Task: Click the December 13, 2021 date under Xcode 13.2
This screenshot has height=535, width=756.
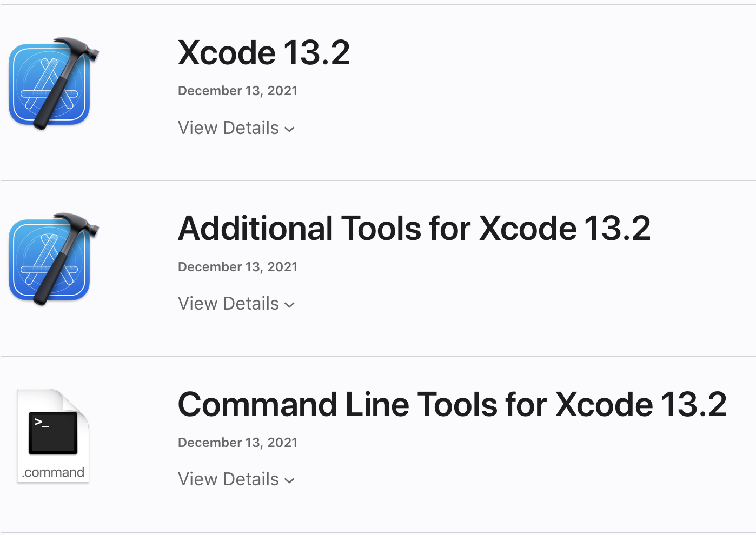Action: coord(237,91)
